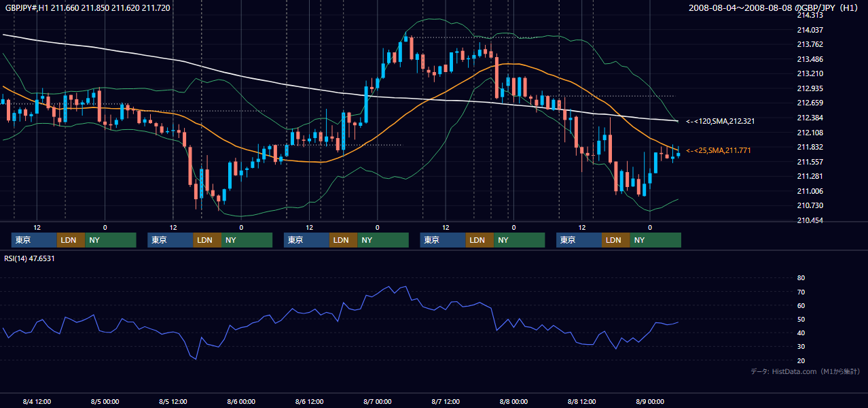
Task: Click the 8/5 12:00 date label
Action: [x=173, y=401]
